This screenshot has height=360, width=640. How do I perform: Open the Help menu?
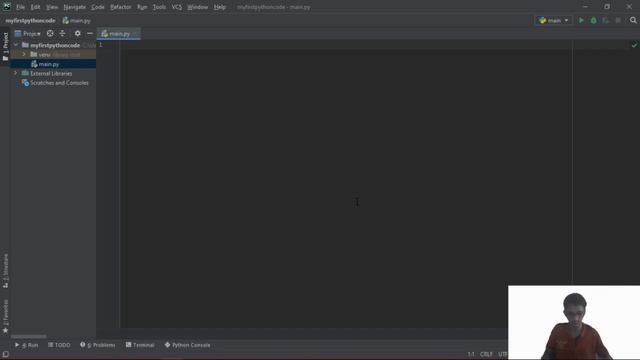click(220, 7)
